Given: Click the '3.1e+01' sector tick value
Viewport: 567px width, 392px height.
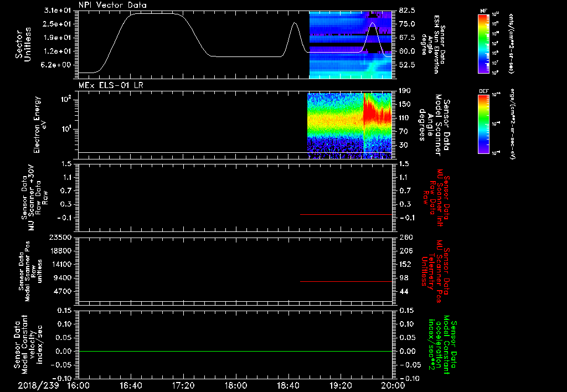Looking at the screenshot, I should point(58,11).
